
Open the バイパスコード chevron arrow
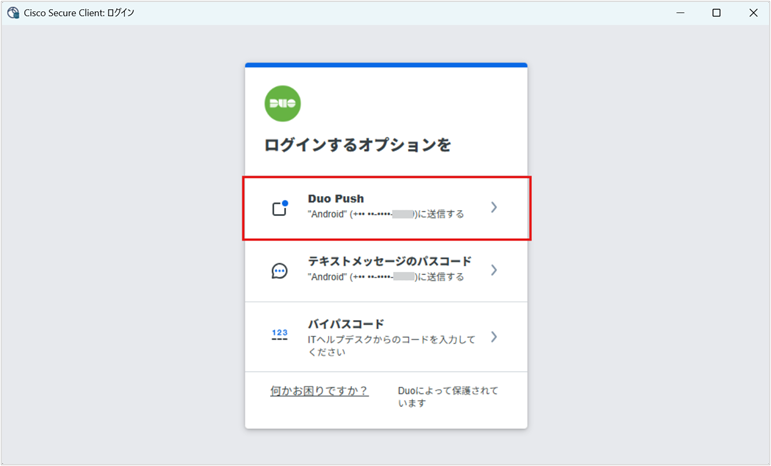coord(494,337)
